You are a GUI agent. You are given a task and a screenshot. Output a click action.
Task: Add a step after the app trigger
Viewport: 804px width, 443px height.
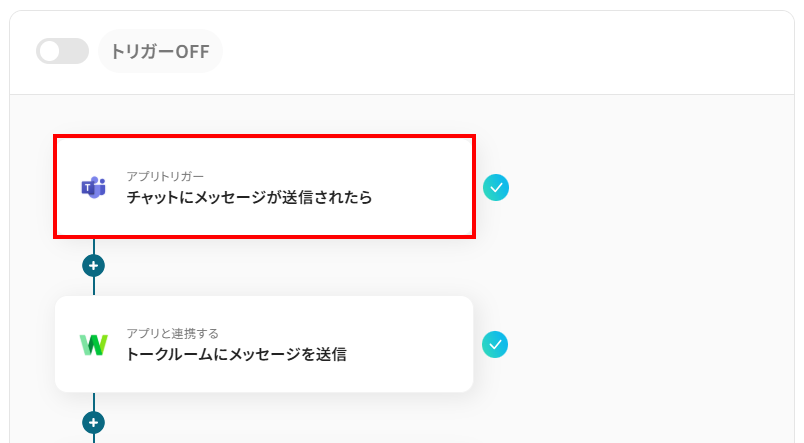[93, 266]
